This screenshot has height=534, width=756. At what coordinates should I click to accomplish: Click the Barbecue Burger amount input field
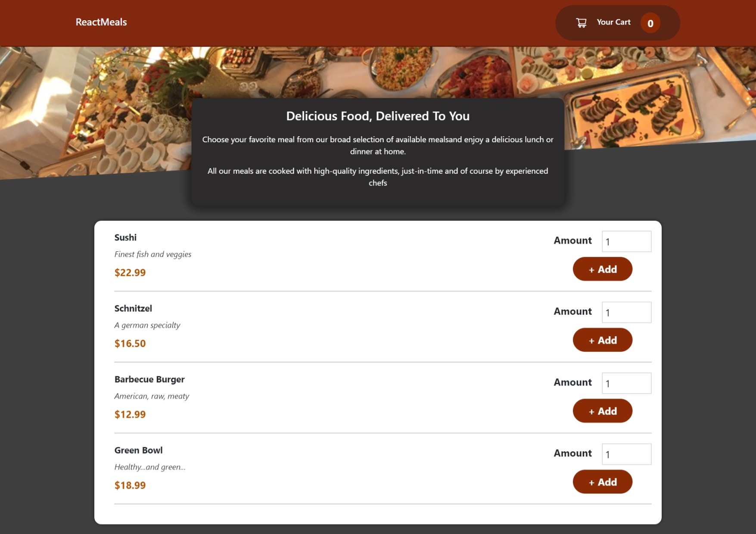click(626, 383)
